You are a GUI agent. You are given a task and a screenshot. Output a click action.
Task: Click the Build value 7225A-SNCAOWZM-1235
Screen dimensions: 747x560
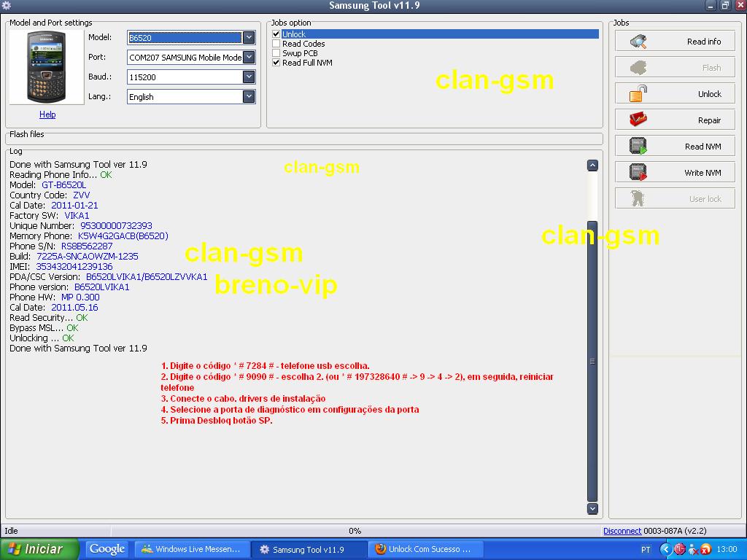pos(88,256)
